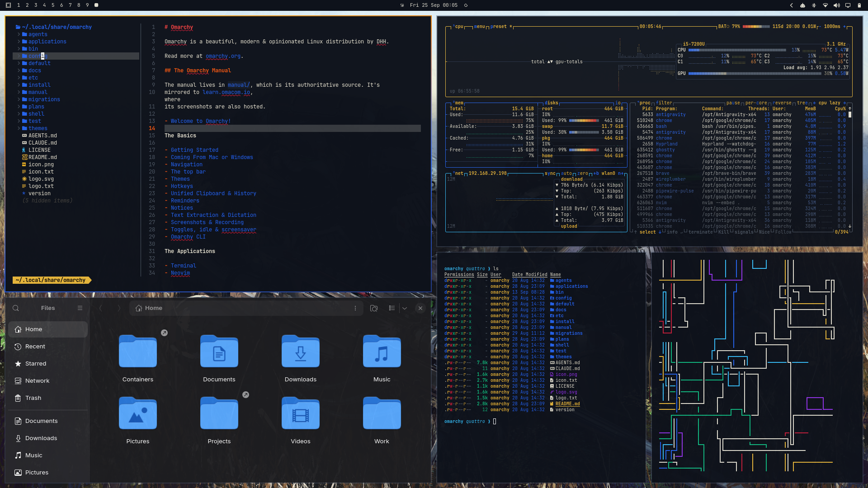Click the battery icon in top bar
The width and height of the screenshot is (868, 488).
coord(859,5)
